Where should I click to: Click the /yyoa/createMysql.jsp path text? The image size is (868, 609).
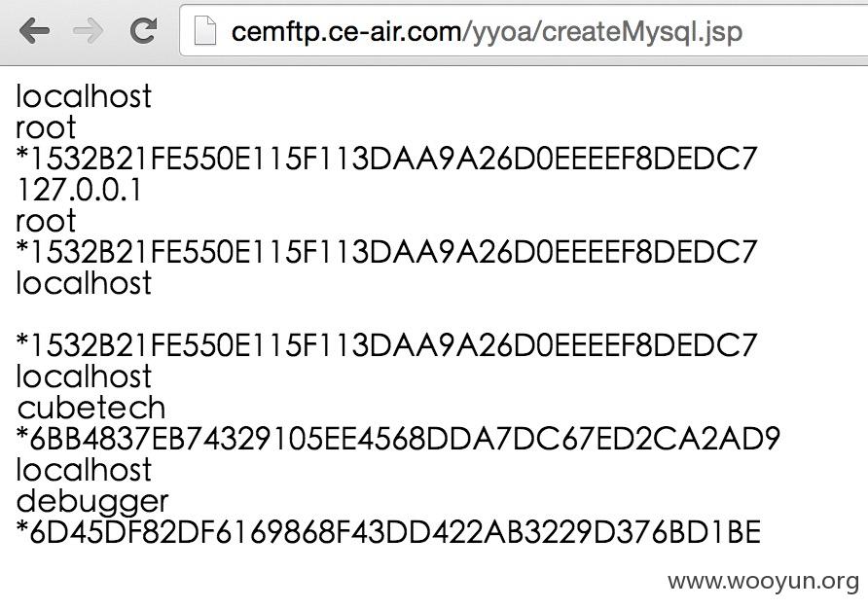click(x=601, y=33)
